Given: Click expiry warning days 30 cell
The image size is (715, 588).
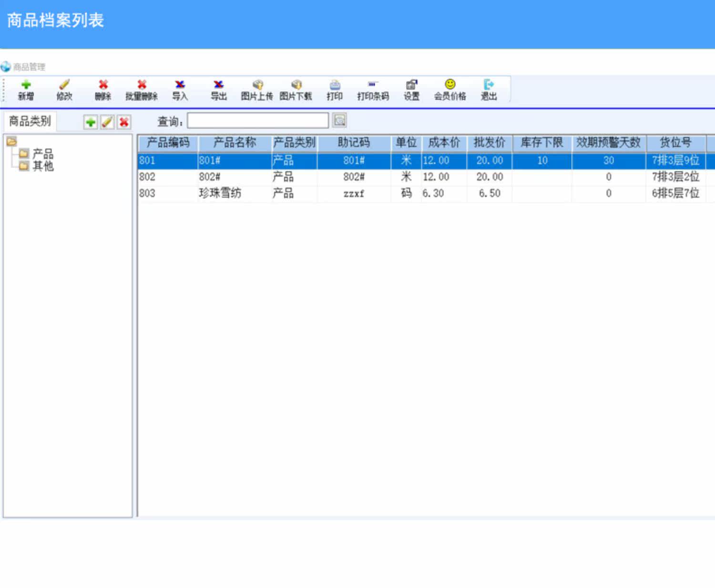Looking at the screenshot, I should point(609,161).
